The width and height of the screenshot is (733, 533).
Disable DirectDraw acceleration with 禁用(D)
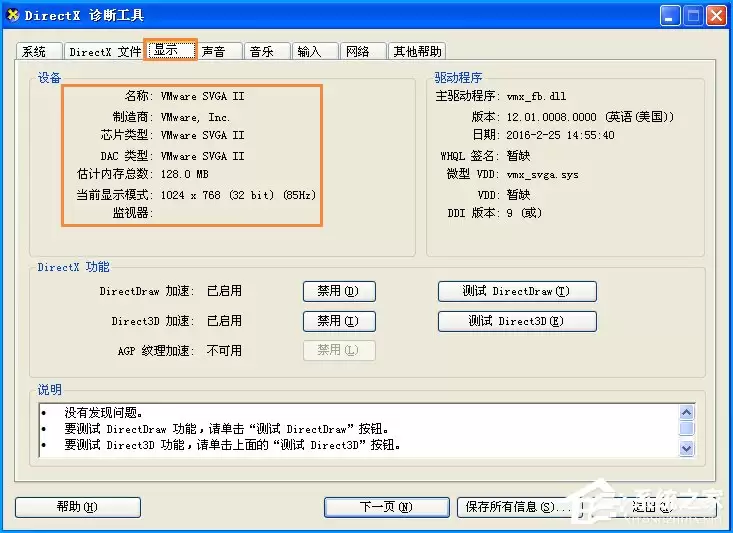point(339,291)
